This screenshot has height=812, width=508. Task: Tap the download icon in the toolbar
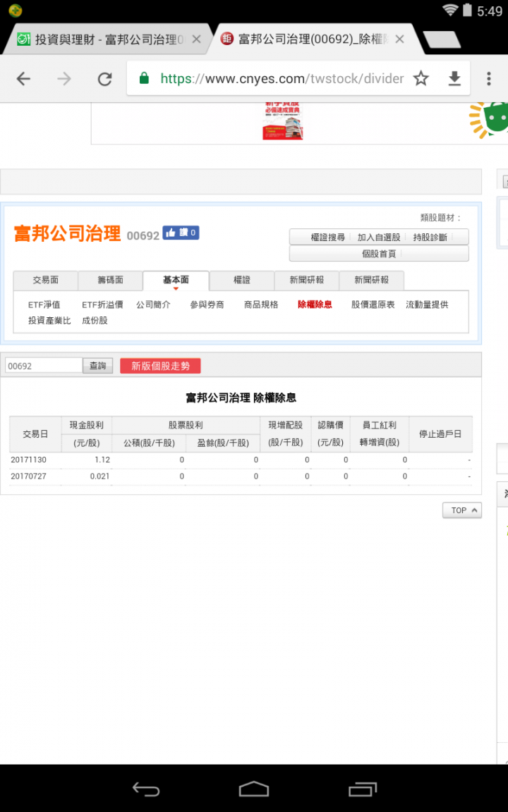coord(454,79)
